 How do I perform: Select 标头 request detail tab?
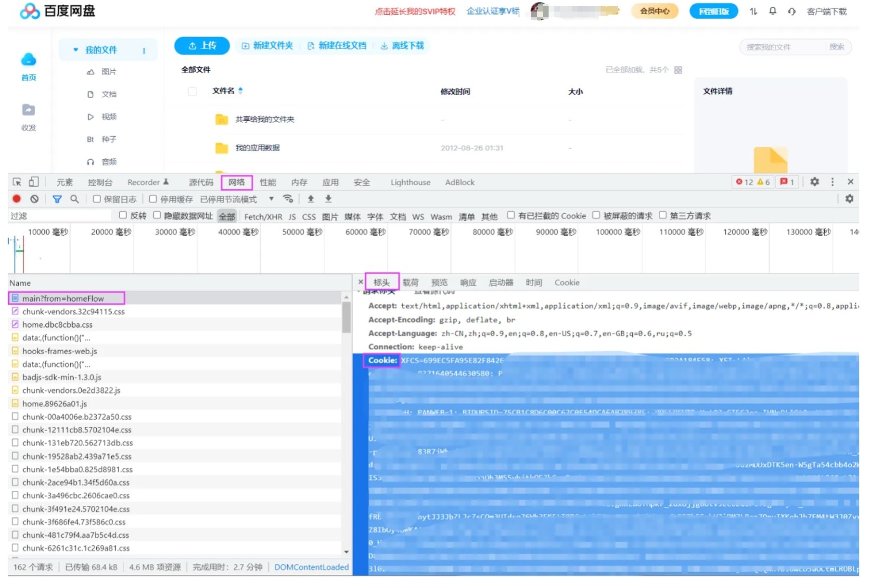pos(382,282)
